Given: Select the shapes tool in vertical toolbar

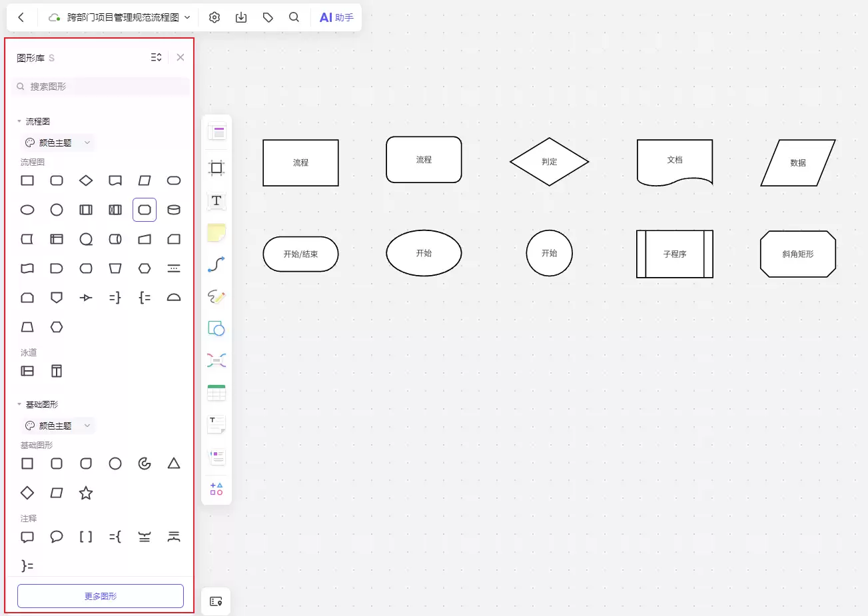Looking at the screenshot, I should tap(217, 328).
